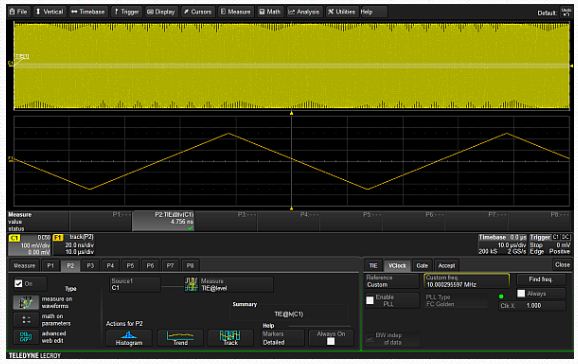Create a Histogram for P2

[x=129, y=338]
